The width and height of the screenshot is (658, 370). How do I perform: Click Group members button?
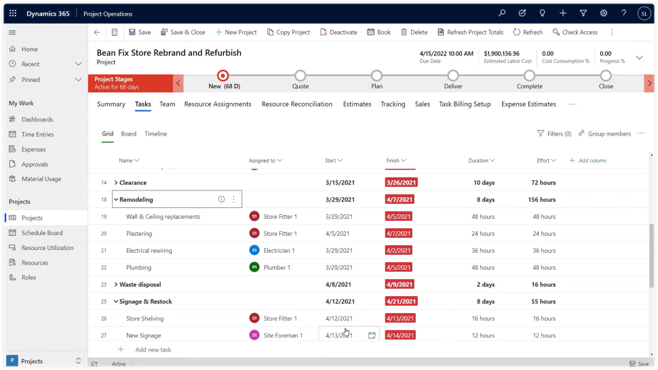point(604,134)
